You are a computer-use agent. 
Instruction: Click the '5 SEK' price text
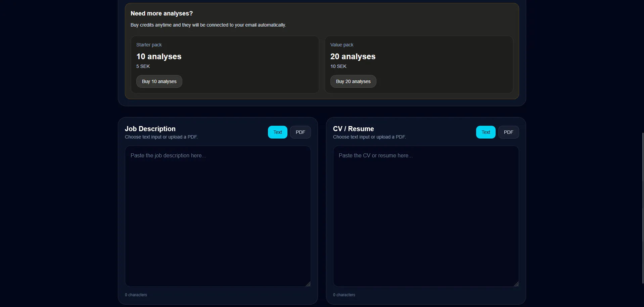click(143, 66)
